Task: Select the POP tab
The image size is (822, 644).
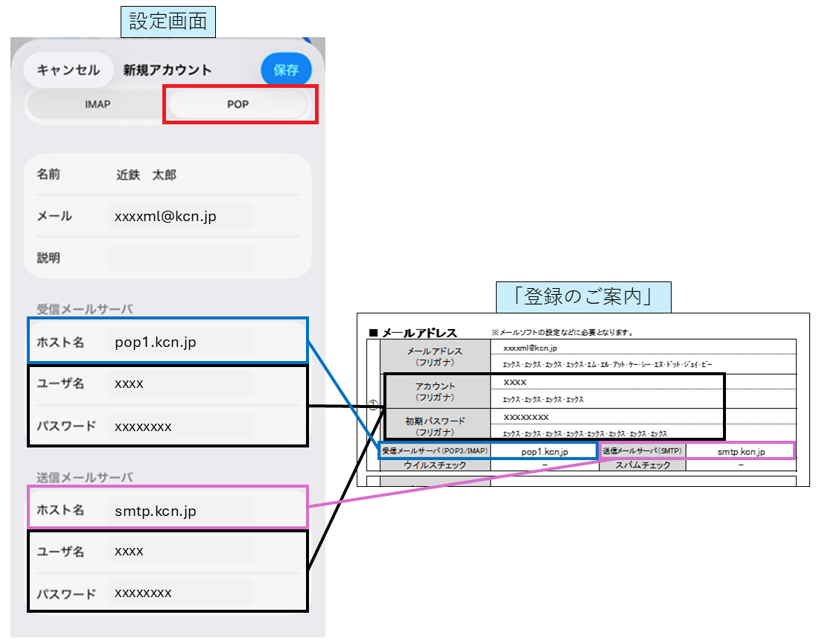Action: click(238, 104)
